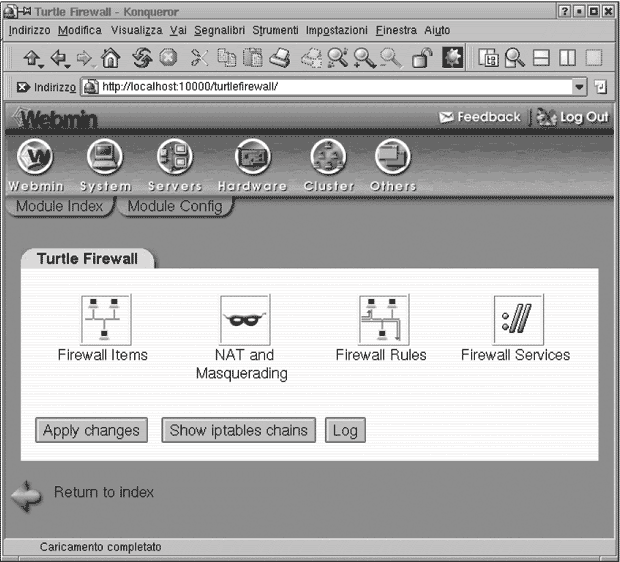The width and height of the screenshot is (620, 562).
Task: Open the Webmin category icon
Action: coord(35,157)
